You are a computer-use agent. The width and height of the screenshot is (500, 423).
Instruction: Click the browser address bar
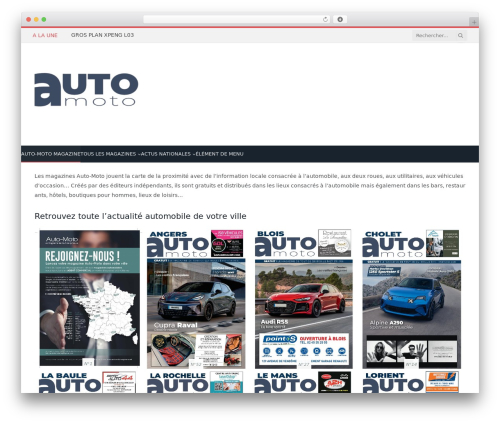click(x=237, y=19)
